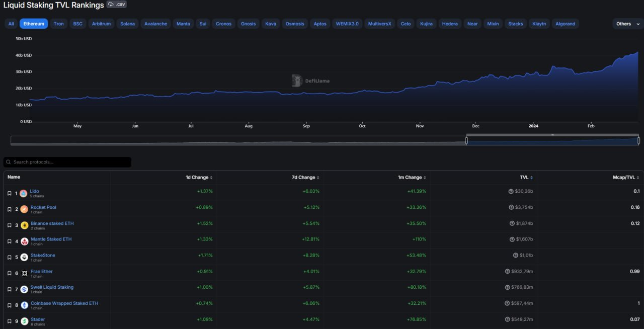This screenshot has height=329, width=644.
Task: Select the All chains filter
Action: [x=11, y=24]
